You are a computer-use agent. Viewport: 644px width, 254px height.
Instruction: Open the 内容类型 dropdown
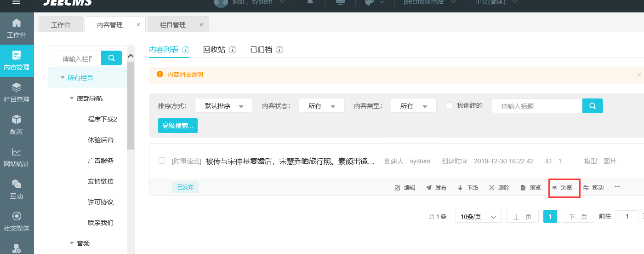pyautogui.click(x=414, y=106)
